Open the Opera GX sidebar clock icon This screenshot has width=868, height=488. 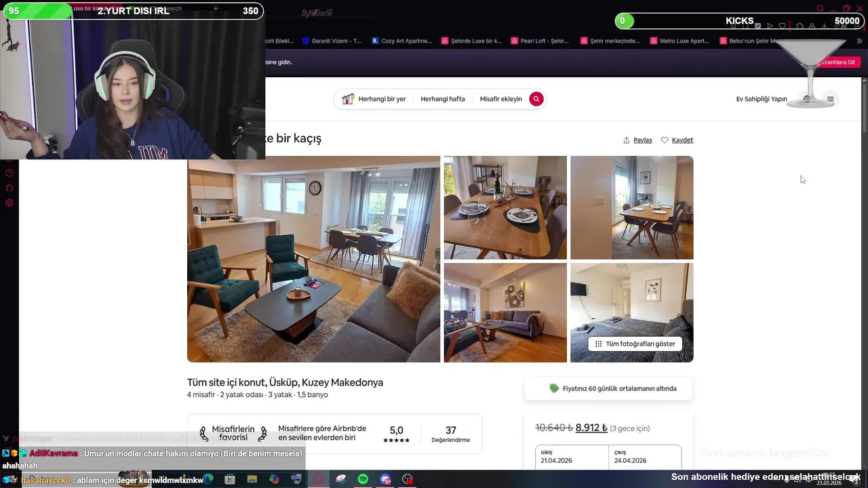(9, 173)
